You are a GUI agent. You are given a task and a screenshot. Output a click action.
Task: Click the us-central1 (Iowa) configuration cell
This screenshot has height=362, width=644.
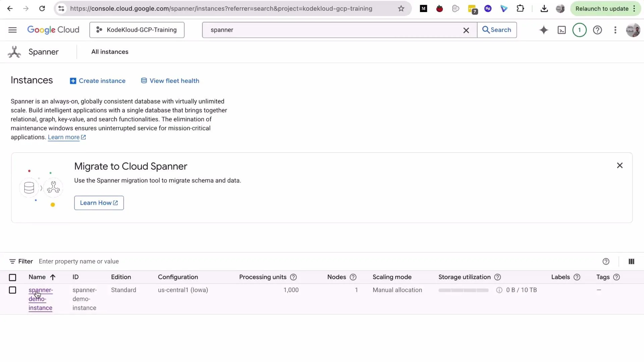(x=183, y=290)
